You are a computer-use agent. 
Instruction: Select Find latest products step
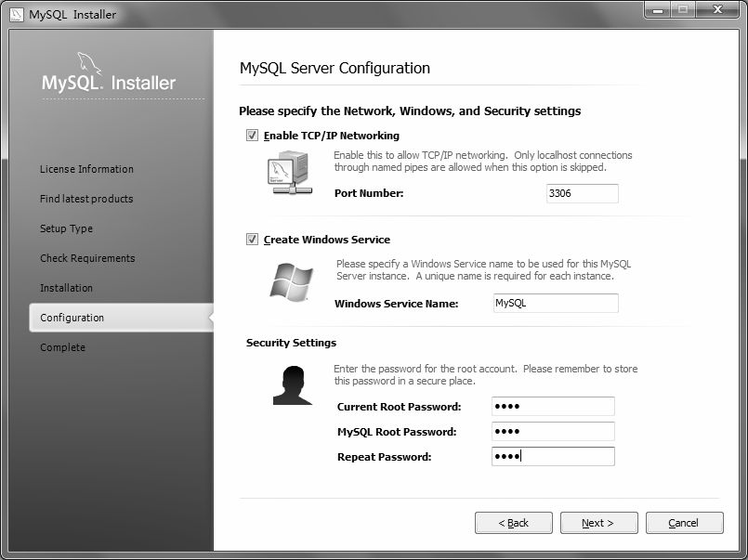tap(86, 199)
